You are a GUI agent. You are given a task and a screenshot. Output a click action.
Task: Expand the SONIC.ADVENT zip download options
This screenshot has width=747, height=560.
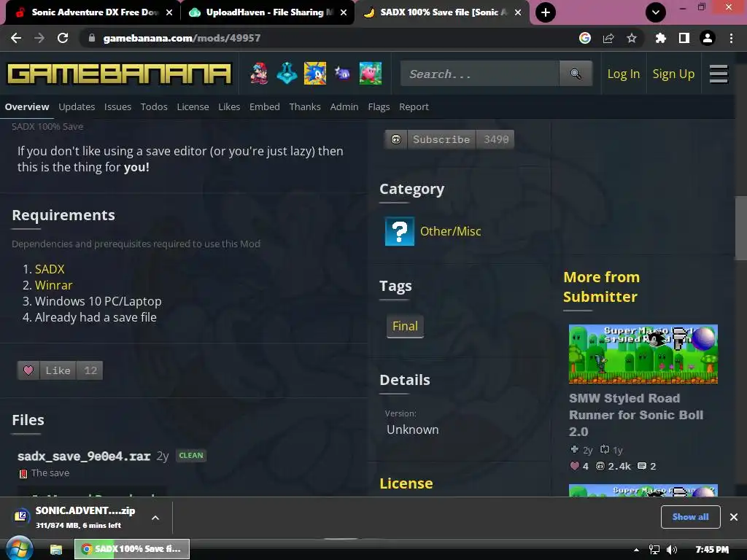coord(155,518)
